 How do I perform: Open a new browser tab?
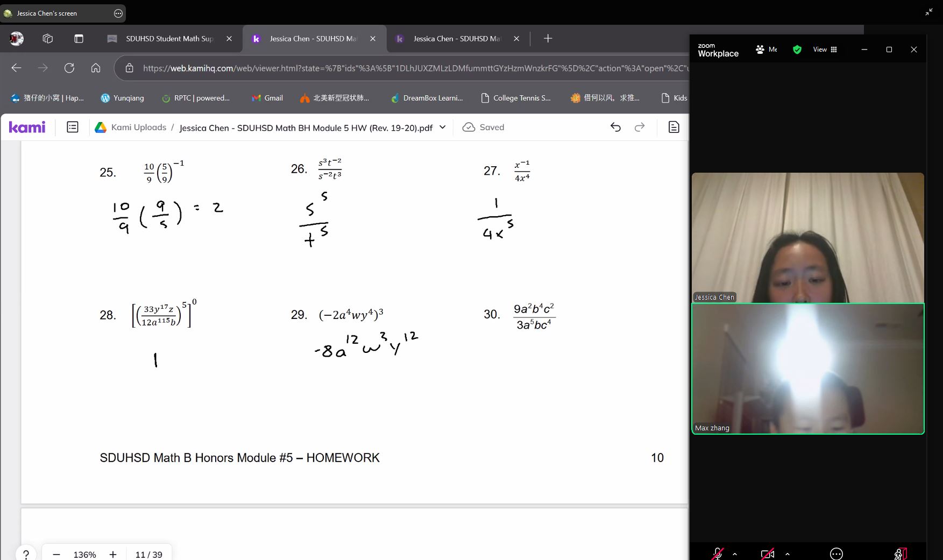[x=548, y=38]
